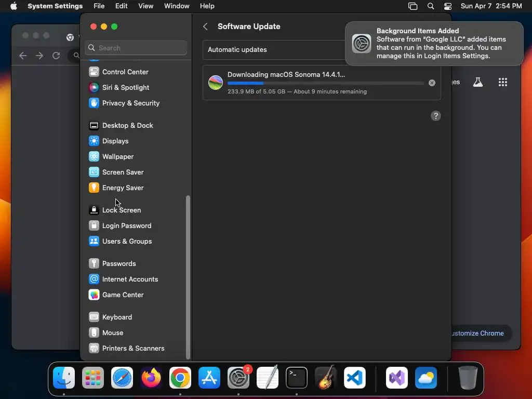This screenshot has height=399, width=532.
Task: Open the System Settings menu
Action: click(x=55, y=6)
